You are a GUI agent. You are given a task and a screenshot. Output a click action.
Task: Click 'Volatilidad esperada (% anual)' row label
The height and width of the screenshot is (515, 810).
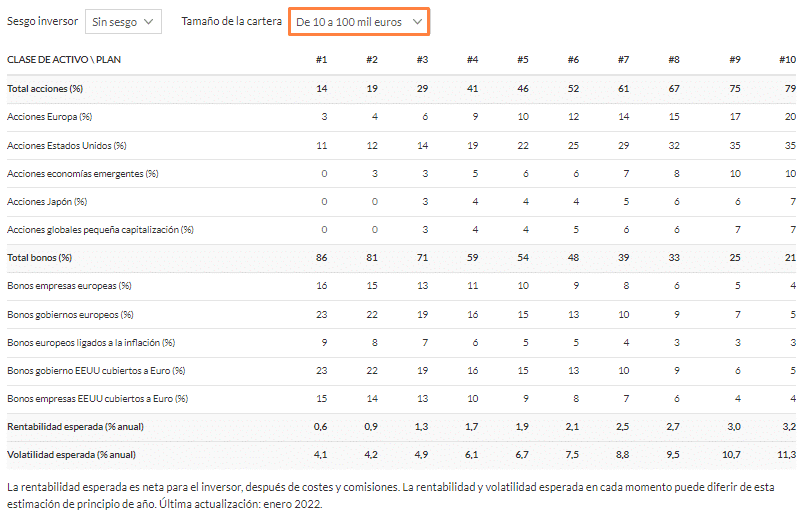tap(71, 455)
